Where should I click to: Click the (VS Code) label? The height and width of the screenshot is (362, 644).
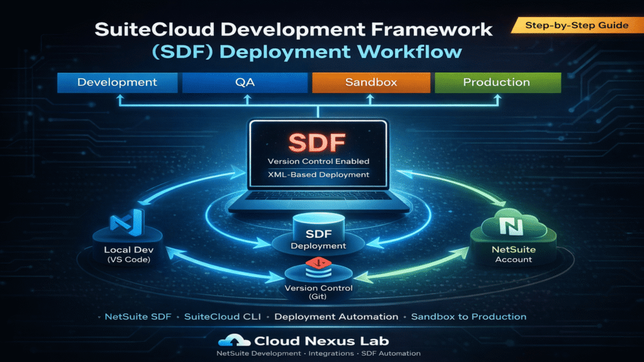pos(128,260)
